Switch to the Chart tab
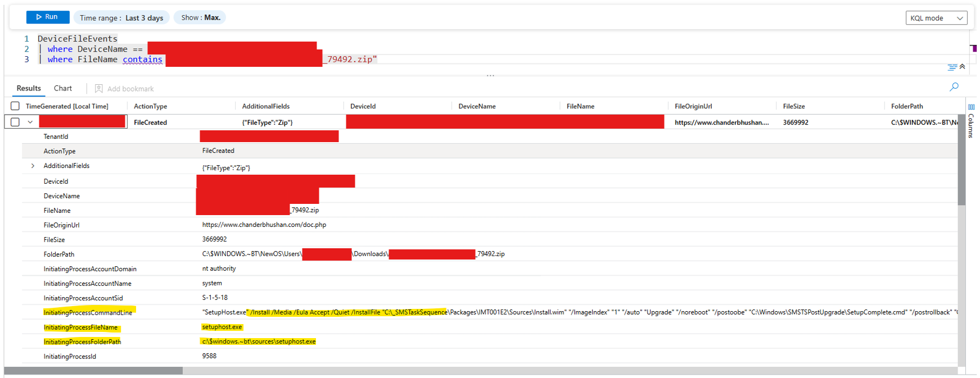Image resolution: width=980 pixels, height=378 pixels. 63,88
